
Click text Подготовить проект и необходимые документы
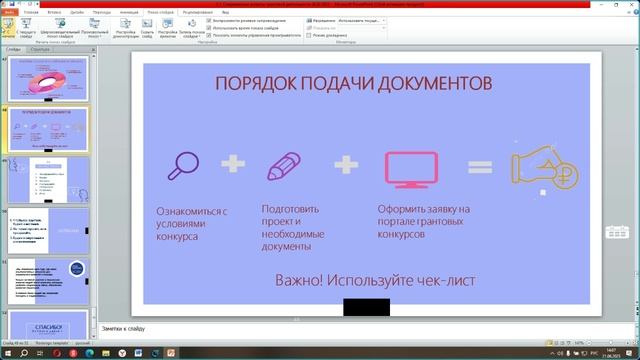(x=293, y=227)
